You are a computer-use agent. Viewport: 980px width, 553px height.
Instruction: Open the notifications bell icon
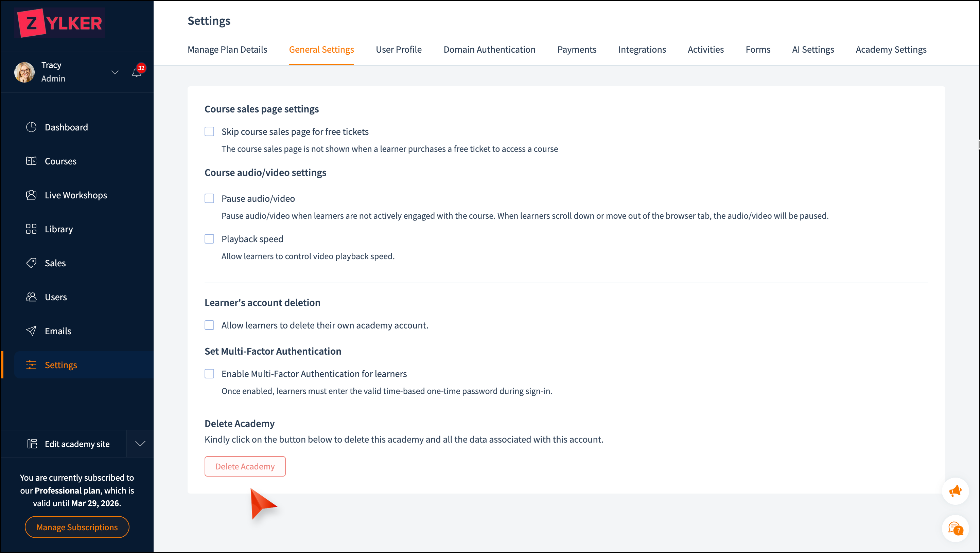click(137, 72)
